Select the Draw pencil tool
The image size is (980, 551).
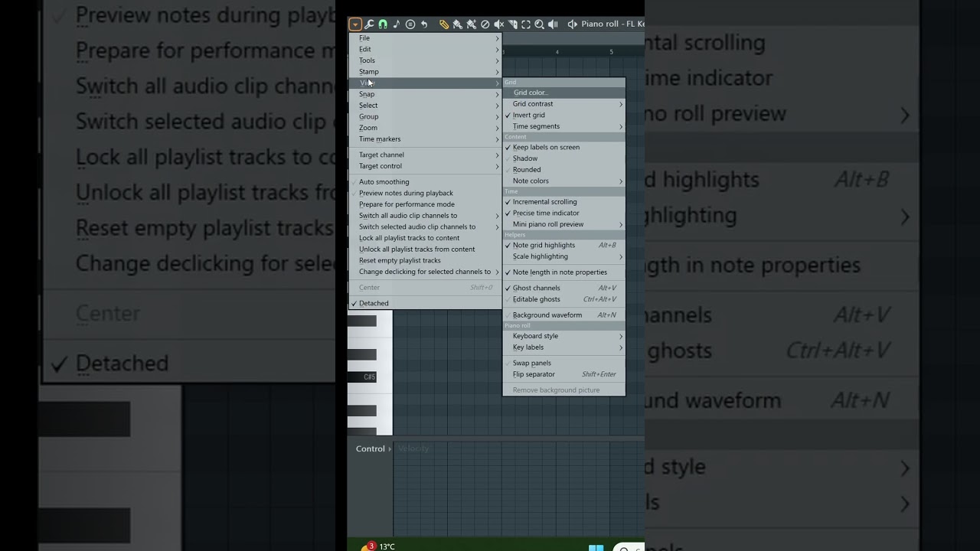tap(443, 24)
